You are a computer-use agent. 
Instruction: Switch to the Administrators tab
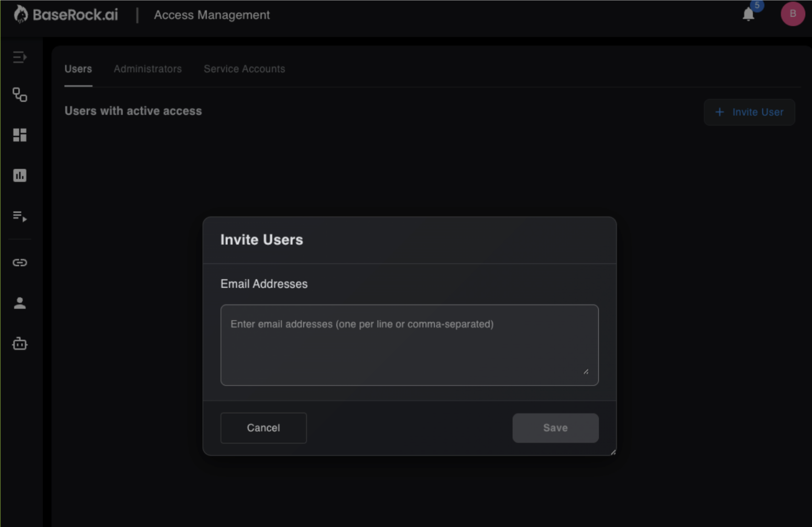point(148,69)
